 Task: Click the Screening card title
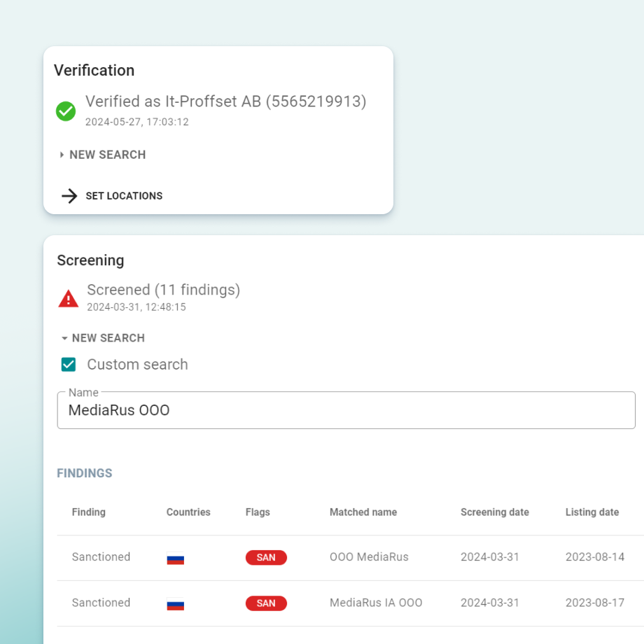coord(90,260)
